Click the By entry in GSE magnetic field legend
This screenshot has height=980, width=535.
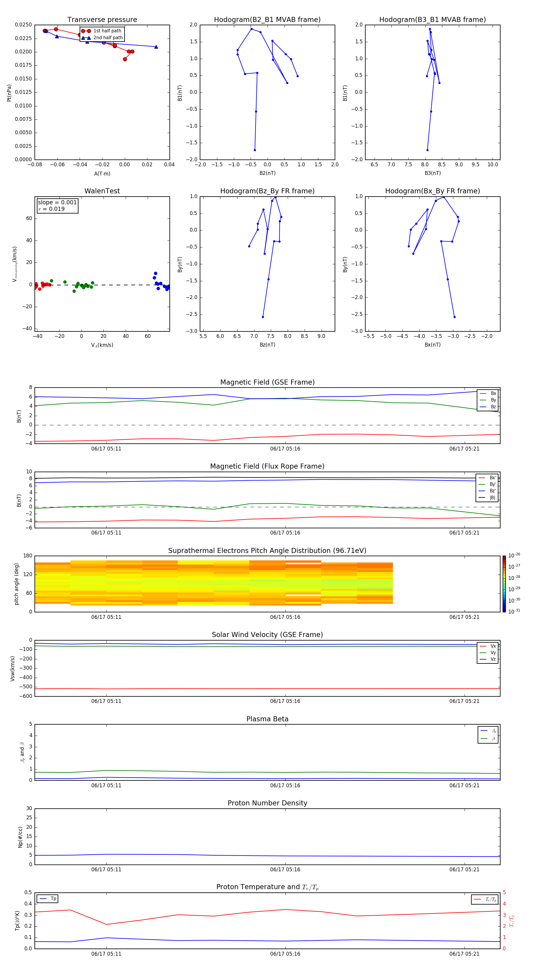coord(488,400)
